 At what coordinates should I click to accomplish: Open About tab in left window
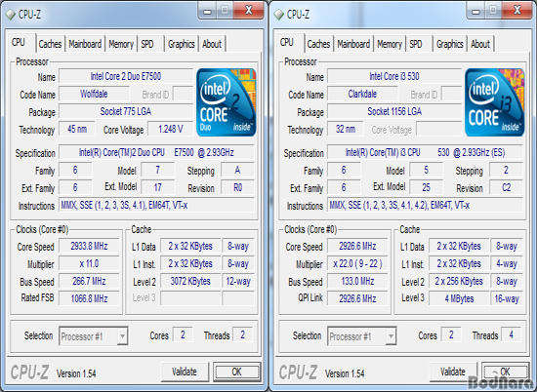click(x=212, y=44)
